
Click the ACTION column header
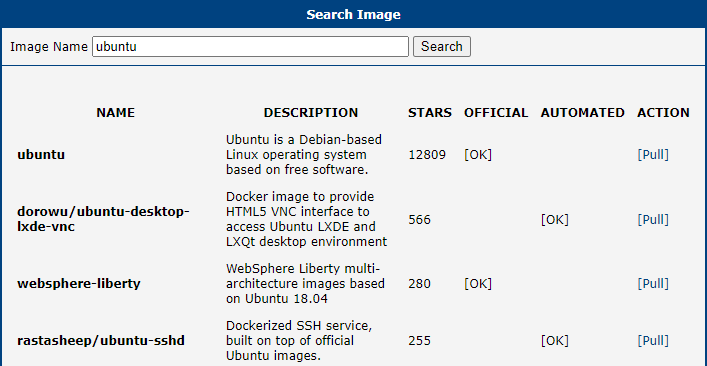point(663,113)
